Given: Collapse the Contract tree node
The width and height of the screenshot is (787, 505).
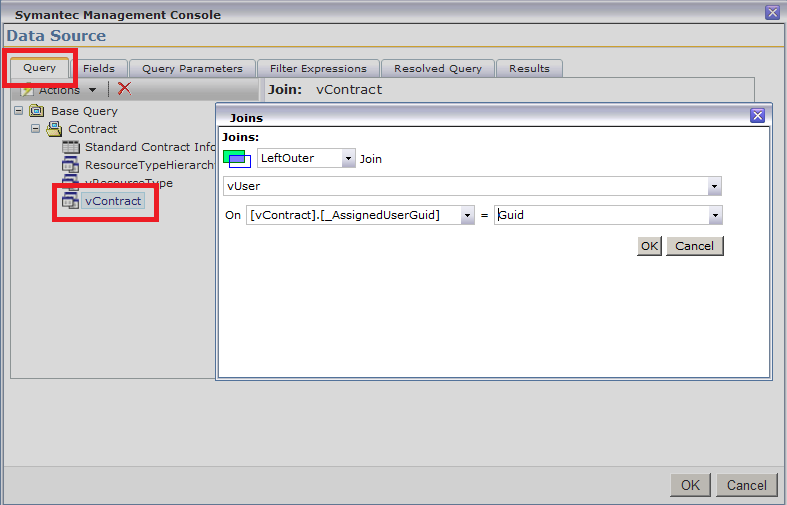Looking at the screenshot, I should point(35,129).
